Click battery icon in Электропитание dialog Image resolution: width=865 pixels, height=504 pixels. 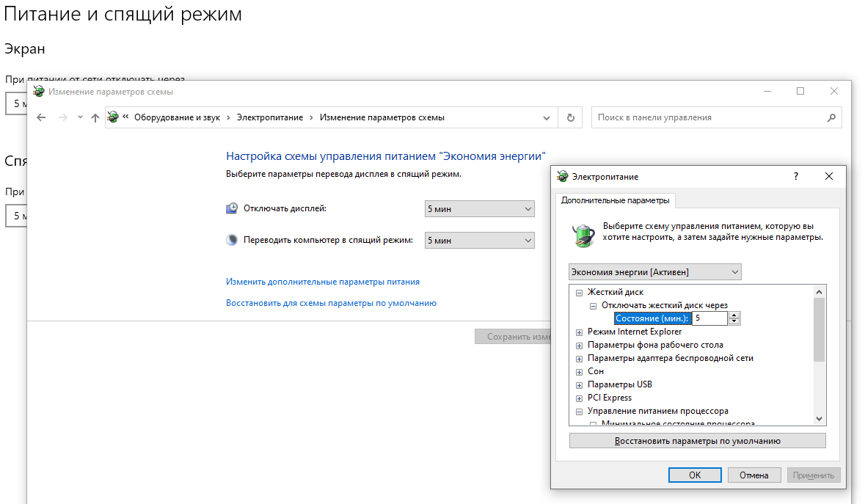(x=583, y=235)
